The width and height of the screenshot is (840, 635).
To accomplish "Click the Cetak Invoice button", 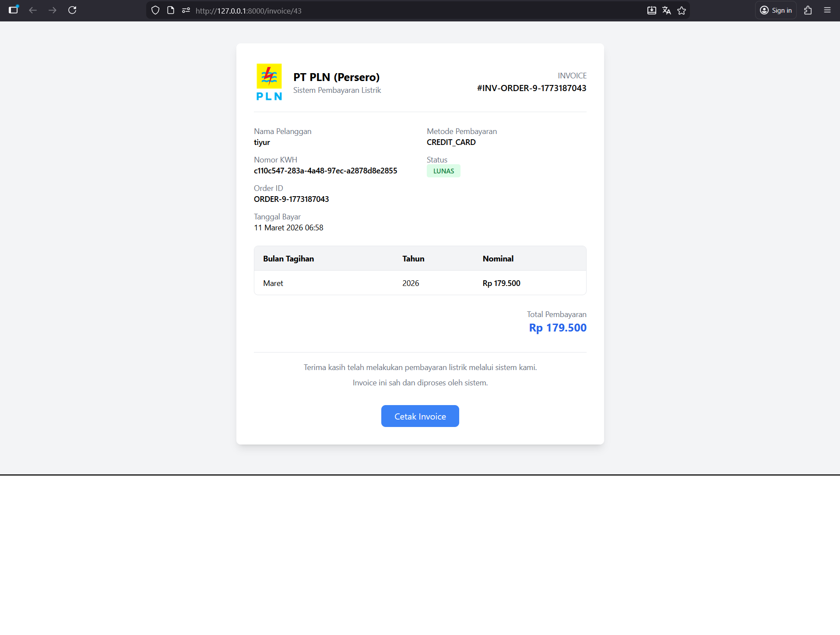I will tap(420, 416).
